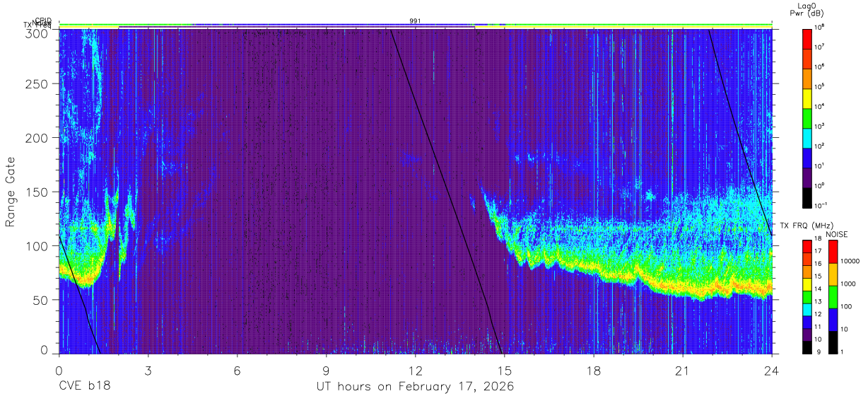This screenshot has width=868, height=401.
Task: Click the 'UT hours on February 17, 2026' label
Action: (x=415, y=387)
